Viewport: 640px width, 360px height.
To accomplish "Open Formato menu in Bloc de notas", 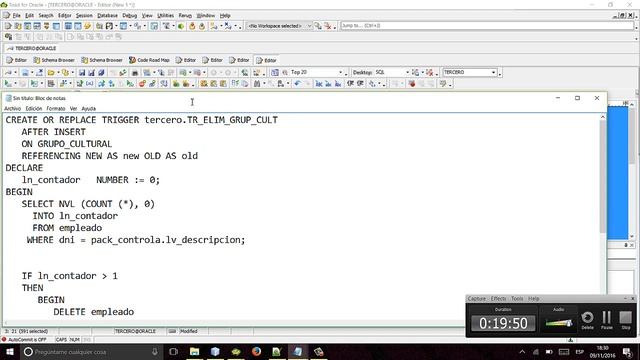I will point(56,109).
